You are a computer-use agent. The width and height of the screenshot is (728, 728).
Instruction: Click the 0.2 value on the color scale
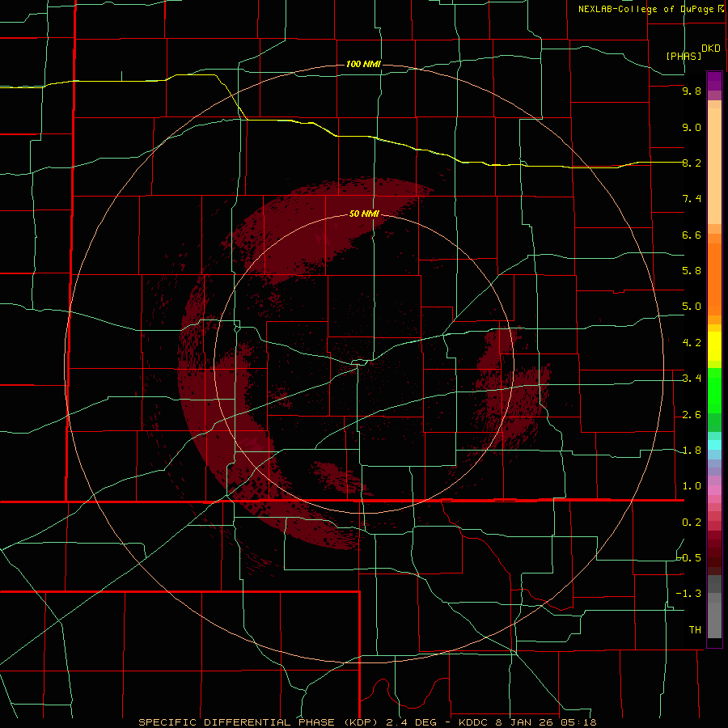point(692,523)
